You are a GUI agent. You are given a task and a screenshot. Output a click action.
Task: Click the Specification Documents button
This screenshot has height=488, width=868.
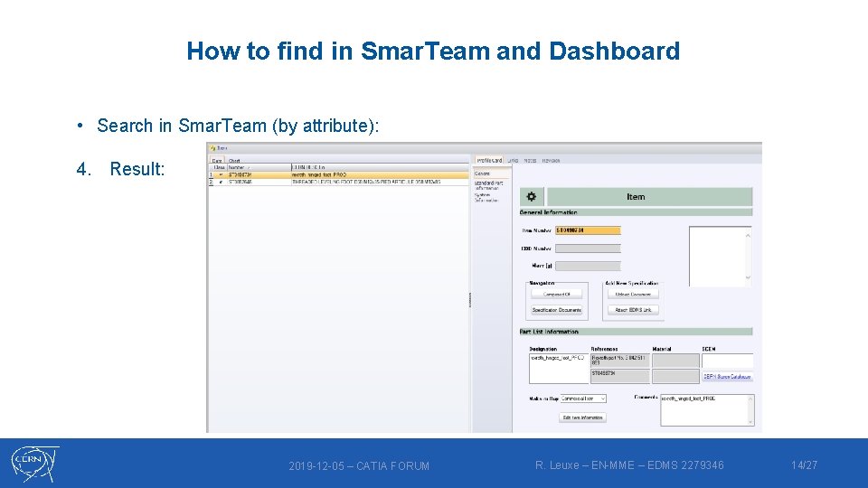click(556, 310)
